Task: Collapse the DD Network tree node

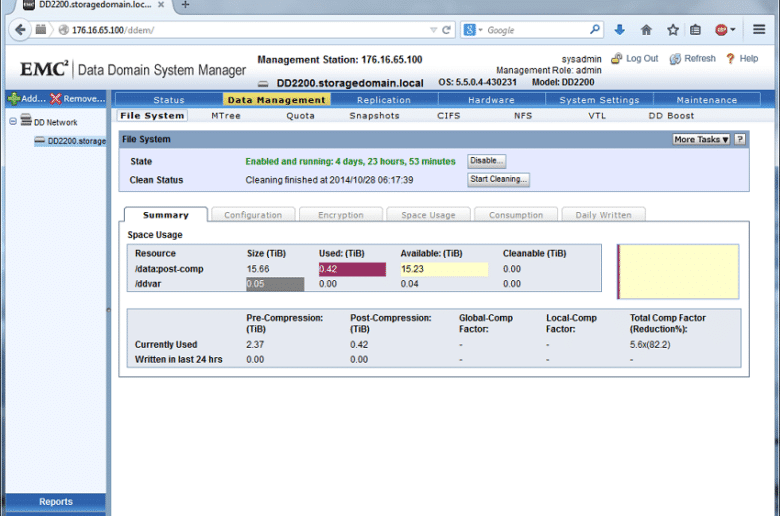Action: click(x=13, y=121)
